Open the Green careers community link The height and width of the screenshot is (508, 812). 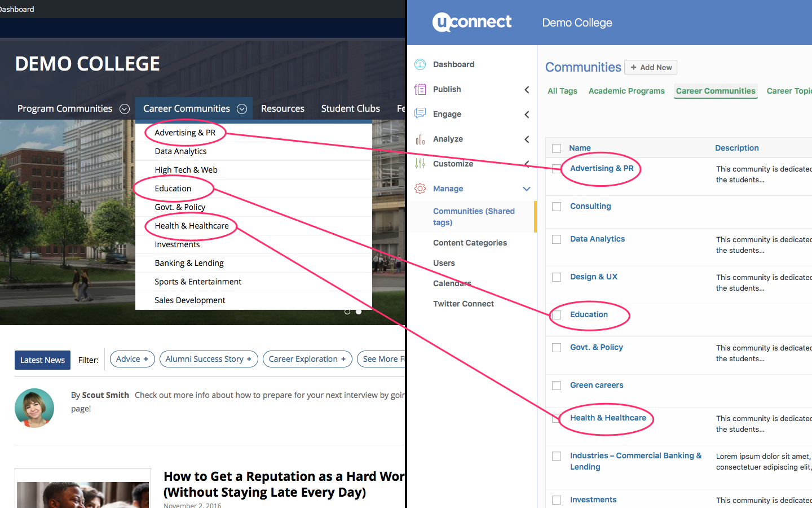pos(597,385)
